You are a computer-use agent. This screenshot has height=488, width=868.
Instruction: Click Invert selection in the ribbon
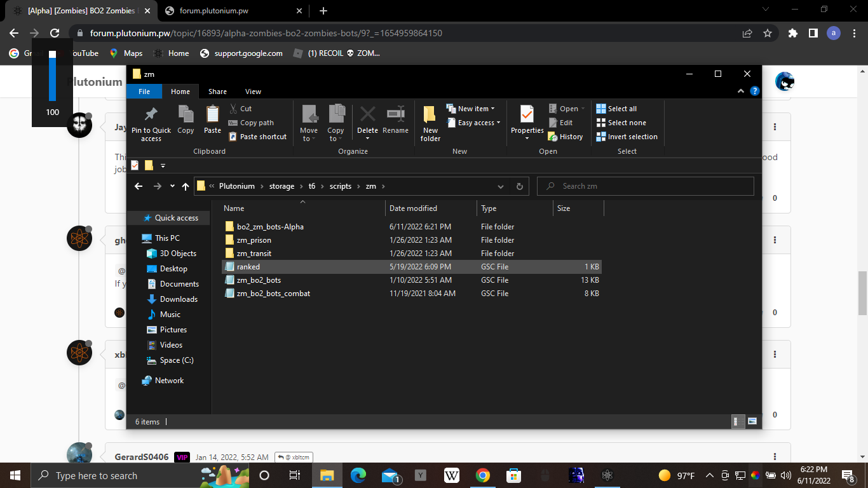(627, 137)
